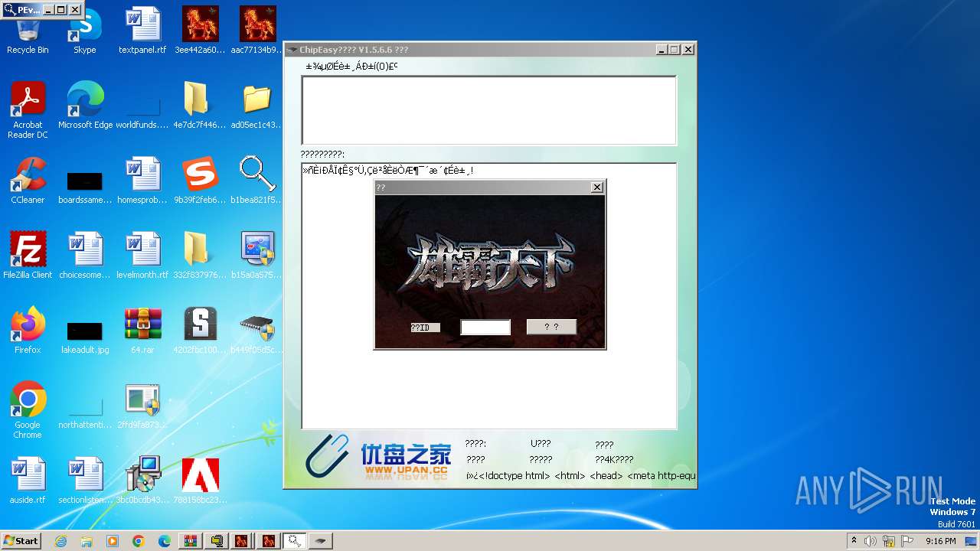Open auside.rtf document
Viewport: 980px width, 551px height.
28,481
